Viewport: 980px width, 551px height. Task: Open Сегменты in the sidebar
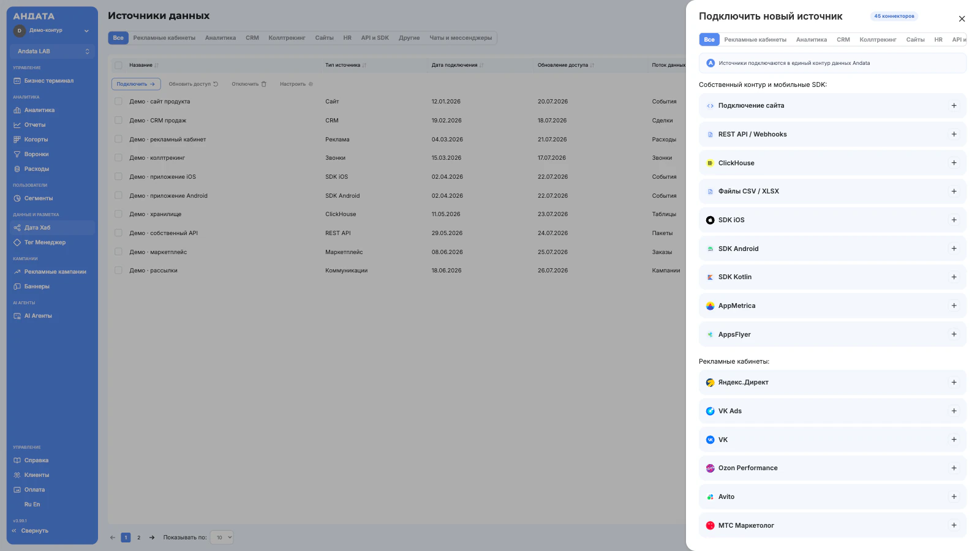[52, 198]
